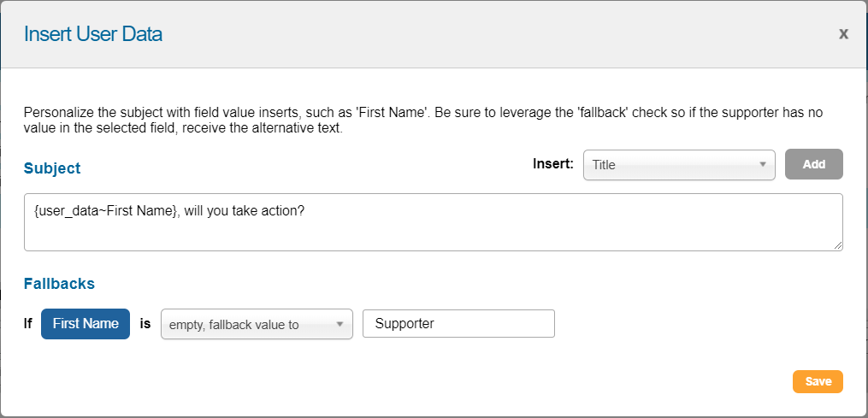Place cursor after 'will you take action?'
This screenshot has width=868, height=418.
pos(307,209)
